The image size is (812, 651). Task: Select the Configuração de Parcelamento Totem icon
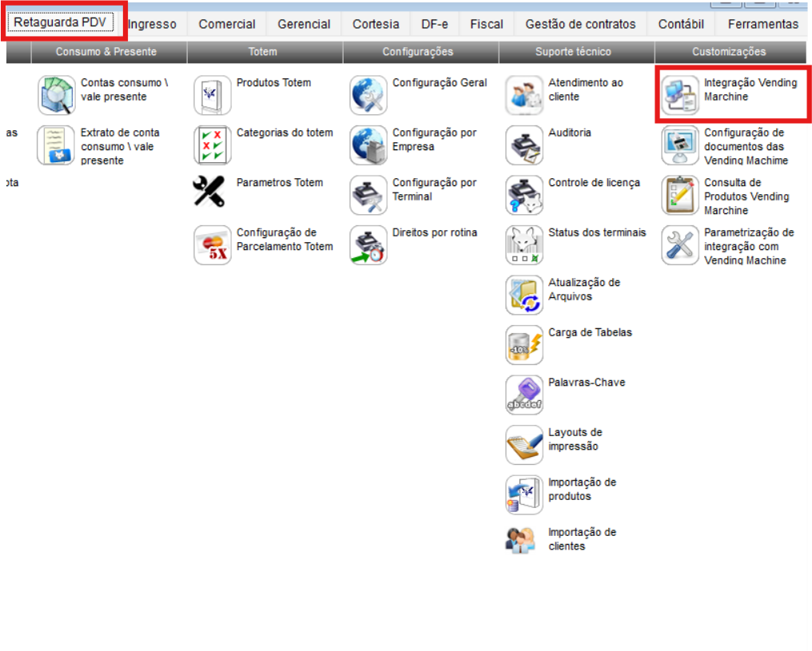coord(213,245)
